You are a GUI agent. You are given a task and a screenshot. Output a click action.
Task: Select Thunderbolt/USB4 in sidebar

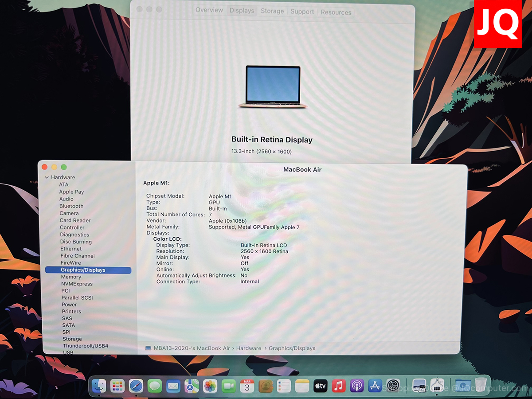(86, 346)
